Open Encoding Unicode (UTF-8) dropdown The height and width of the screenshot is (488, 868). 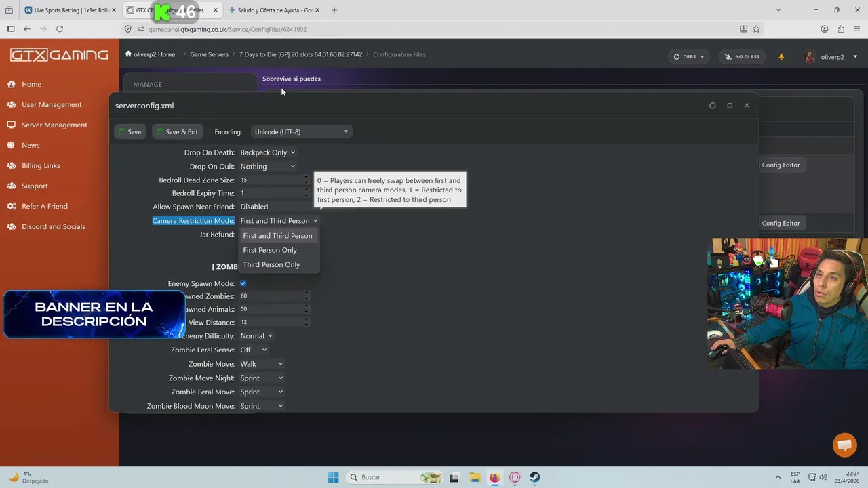click(301, 131)
